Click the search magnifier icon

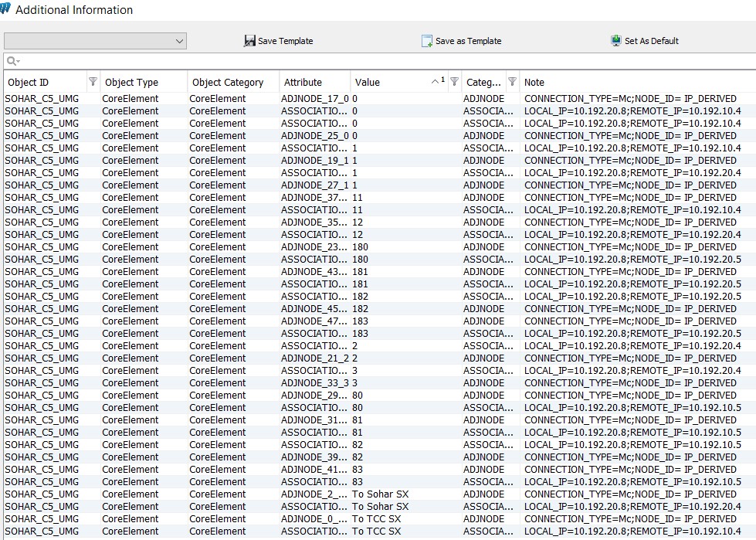12,61
